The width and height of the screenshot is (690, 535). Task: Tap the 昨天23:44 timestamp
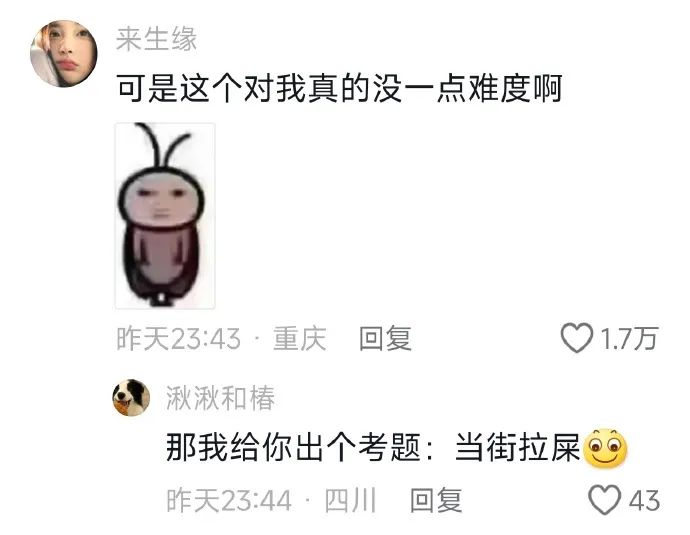pos(229,500)
